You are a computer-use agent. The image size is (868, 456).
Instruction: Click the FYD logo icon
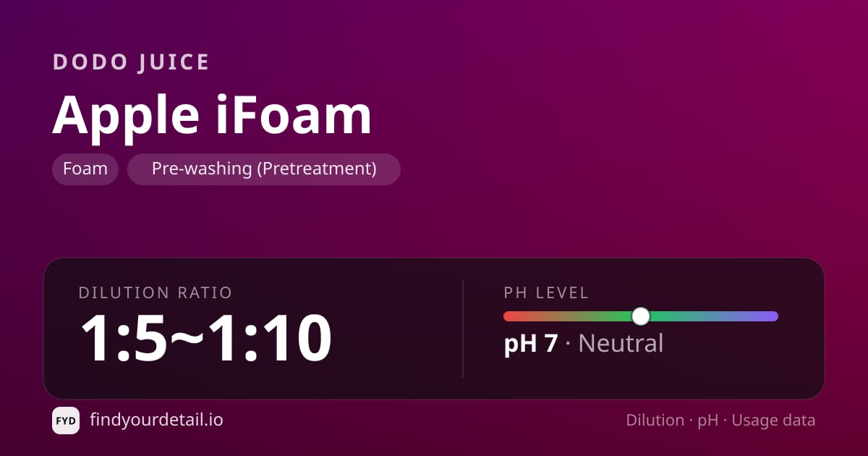(x=66, y=421)
